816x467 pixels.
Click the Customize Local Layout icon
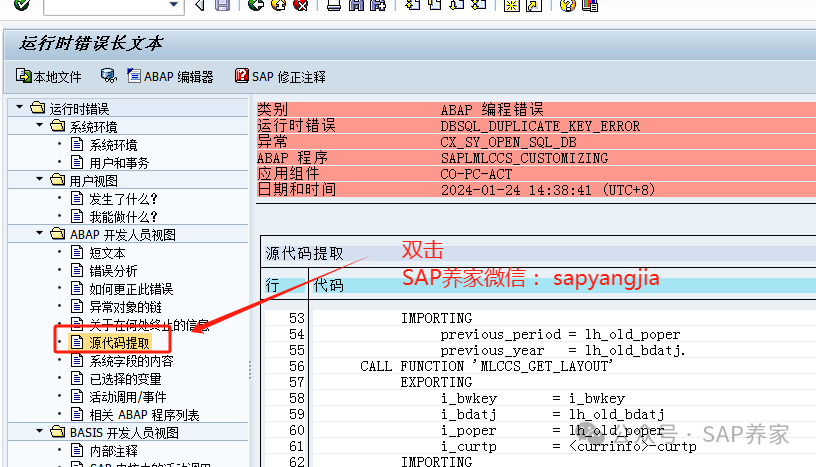[590, 5]
